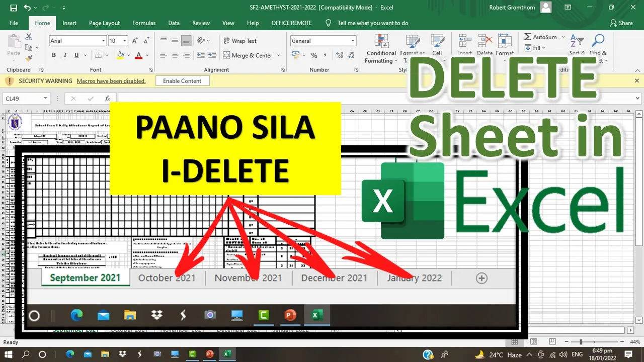Click the Insert Function fx icon

point(107,99)
